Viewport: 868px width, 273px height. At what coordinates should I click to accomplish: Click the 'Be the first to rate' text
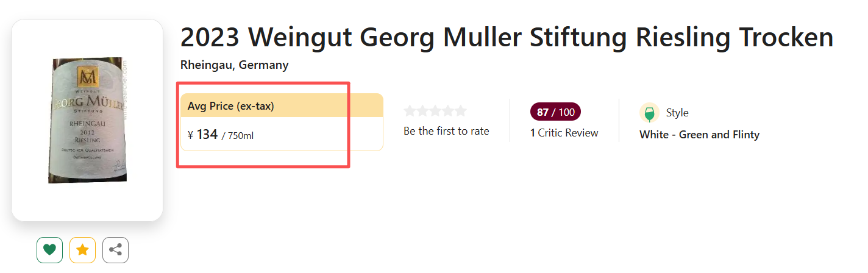pos(446,131)
